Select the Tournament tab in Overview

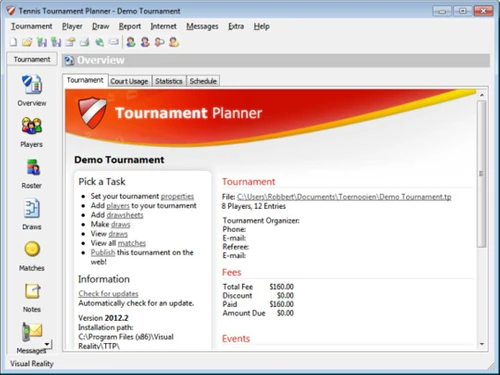85,80
